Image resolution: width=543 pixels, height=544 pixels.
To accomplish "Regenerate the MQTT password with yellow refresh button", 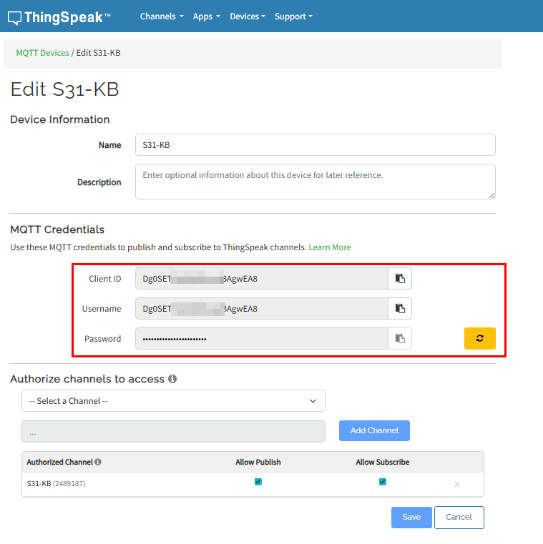I will pyautogui.click(x=480, y=338).
